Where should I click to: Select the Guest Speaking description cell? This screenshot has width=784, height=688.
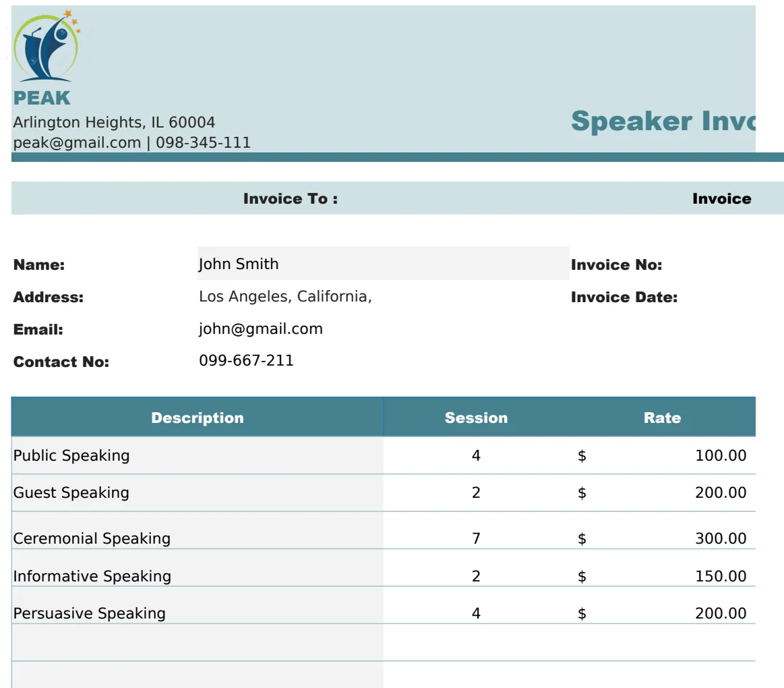point(198,493)
